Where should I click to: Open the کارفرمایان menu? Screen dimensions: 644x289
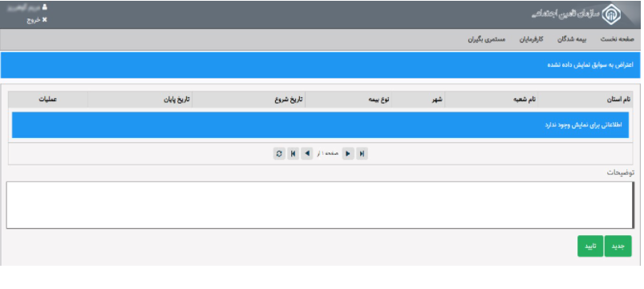click(x=532, y=39)
